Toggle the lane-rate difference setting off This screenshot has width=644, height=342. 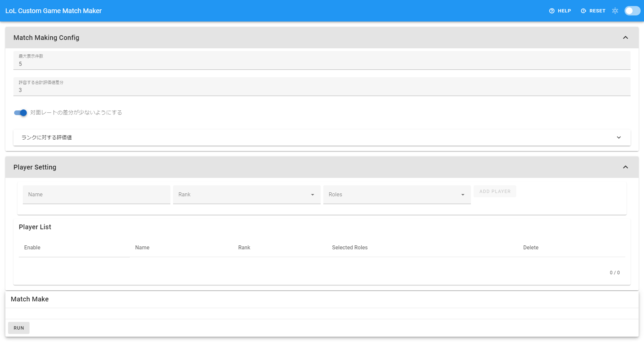pos(20,113)
